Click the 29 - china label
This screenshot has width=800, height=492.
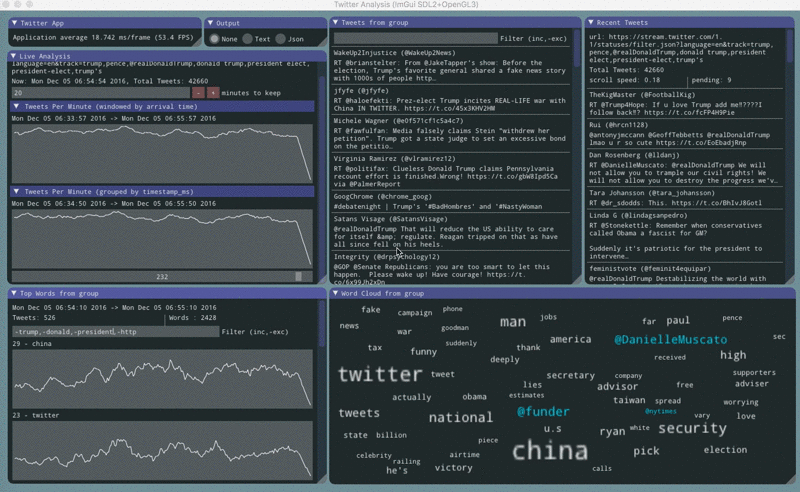pos(32,344)
